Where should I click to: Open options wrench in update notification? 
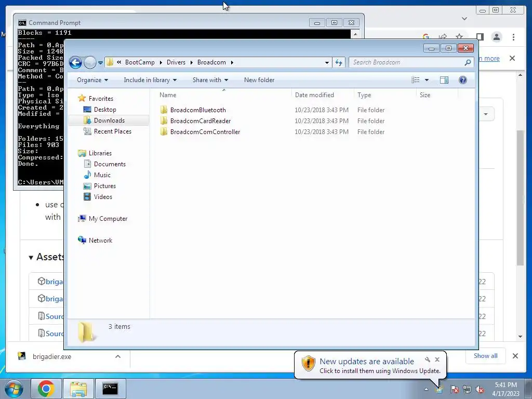tap(428, 360)
